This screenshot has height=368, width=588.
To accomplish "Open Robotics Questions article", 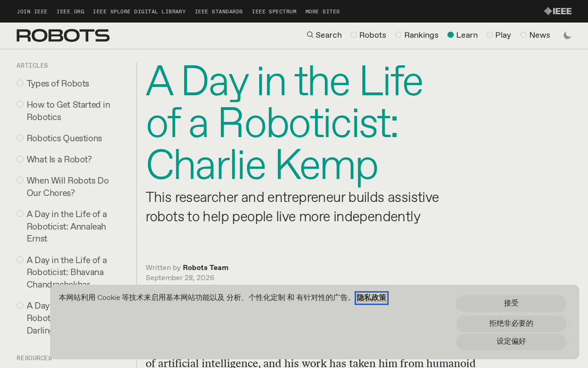I will 64,138.
